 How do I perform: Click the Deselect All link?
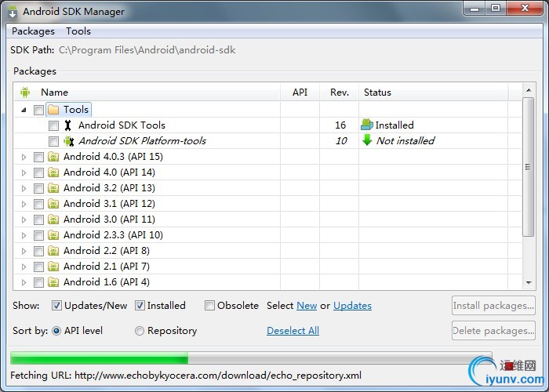click(x=293, y=331)
